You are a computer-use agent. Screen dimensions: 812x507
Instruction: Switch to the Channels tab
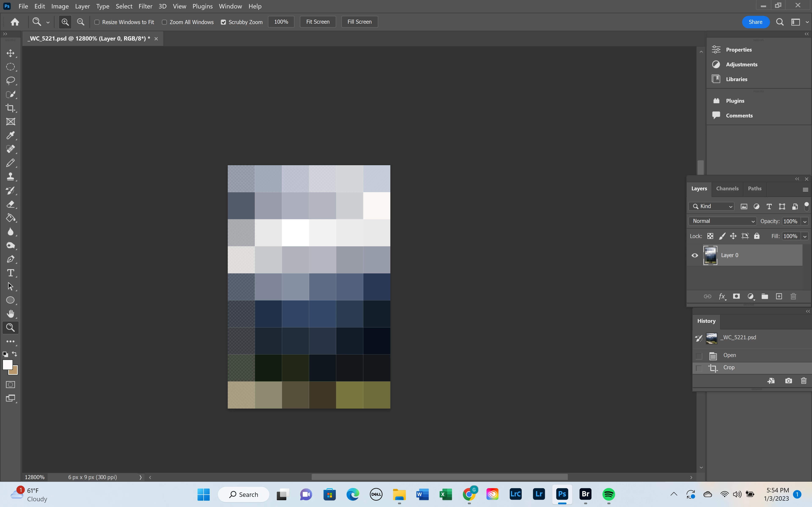tap(727, 188)
